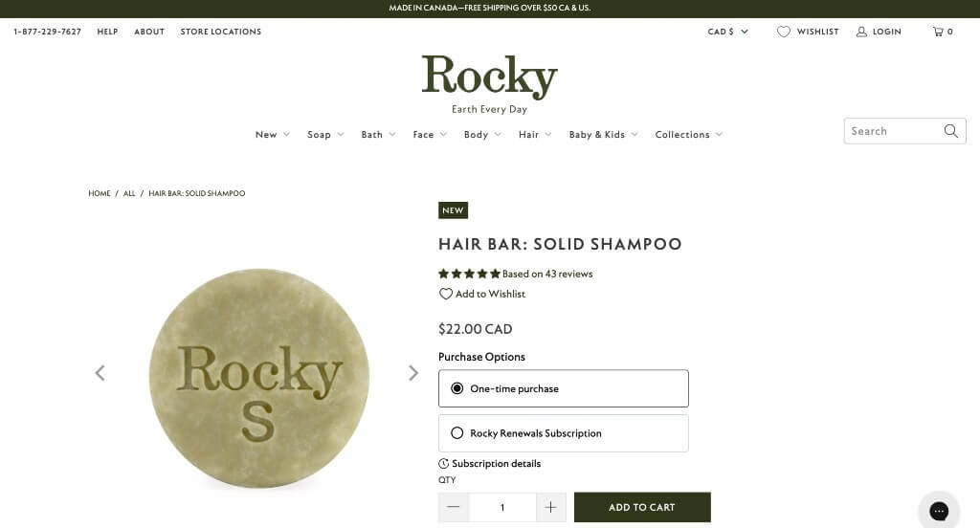Click the Add to Cart button
This screenshot has height=528, width=980.
tap(642, 507)
